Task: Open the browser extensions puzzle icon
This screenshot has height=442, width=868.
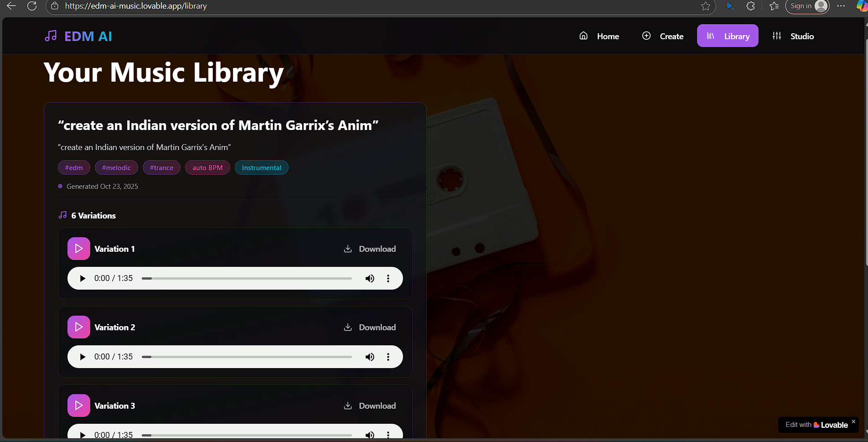Action: pyautogui.click(x=750, y=6)
